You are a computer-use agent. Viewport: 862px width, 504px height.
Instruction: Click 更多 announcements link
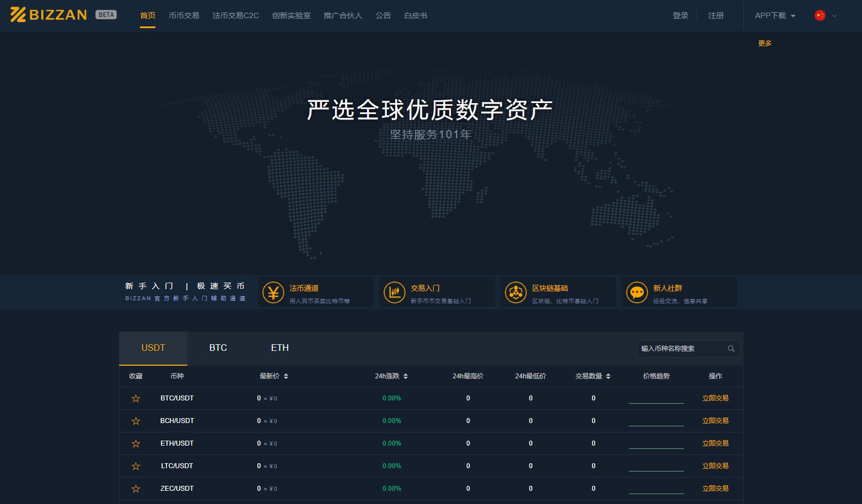click(765, 44)
